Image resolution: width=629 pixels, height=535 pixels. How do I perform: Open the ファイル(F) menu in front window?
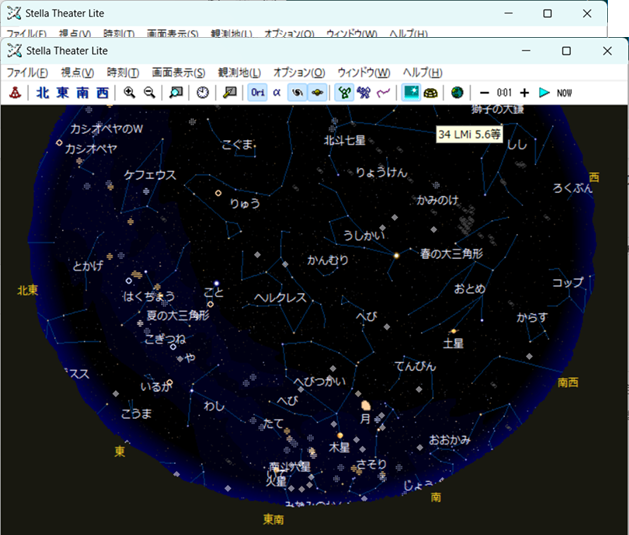pyautogui.click(x=27, y=73)
